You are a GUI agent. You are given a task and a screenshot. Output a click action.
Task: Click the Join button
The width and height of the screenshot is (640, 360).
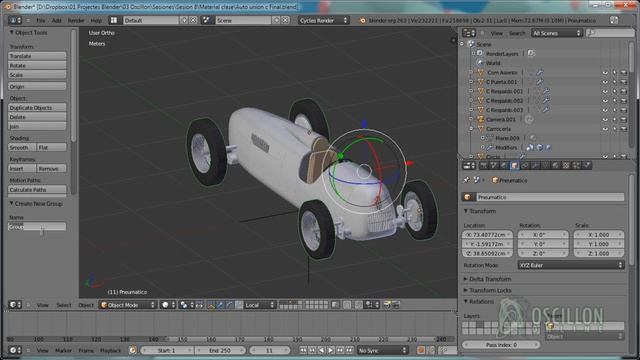click(37, 127)
